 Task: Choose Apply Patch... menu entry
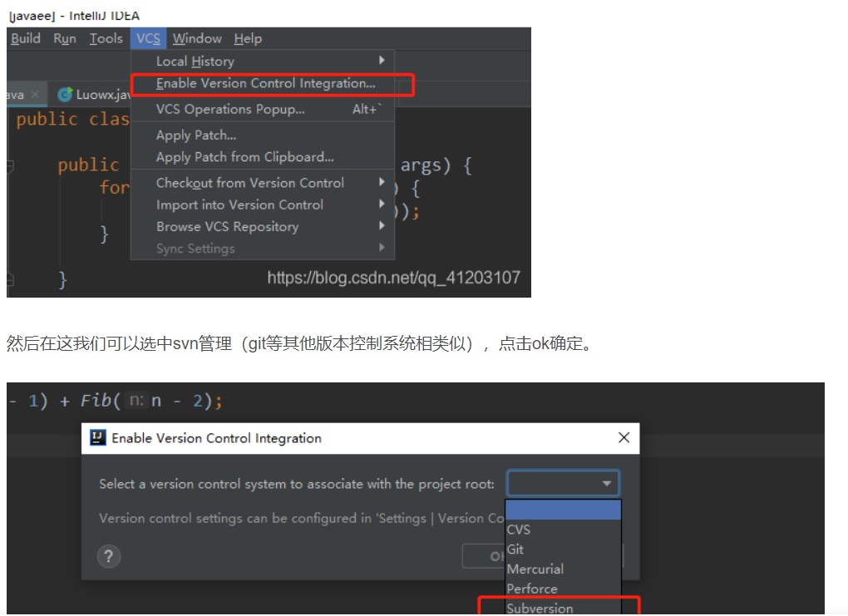(x=263, y=136)
